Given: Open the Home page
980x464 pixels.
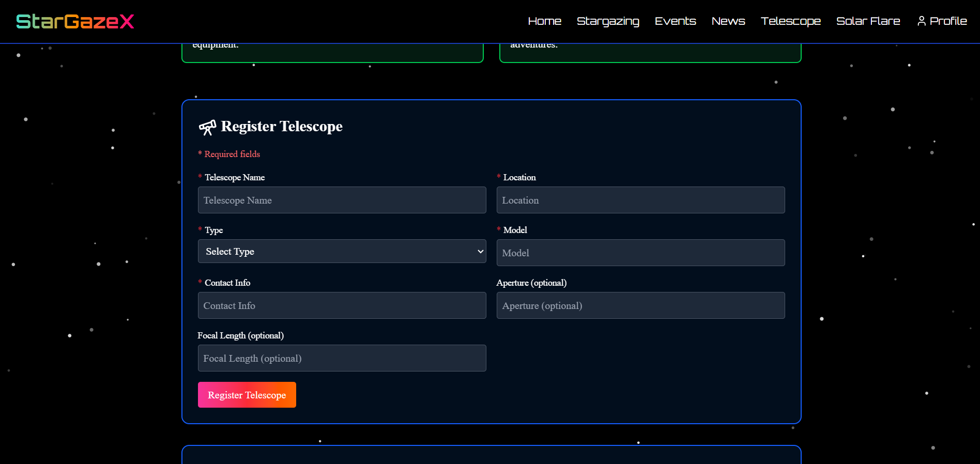Looking at the screenshot, I should [544, 21].
